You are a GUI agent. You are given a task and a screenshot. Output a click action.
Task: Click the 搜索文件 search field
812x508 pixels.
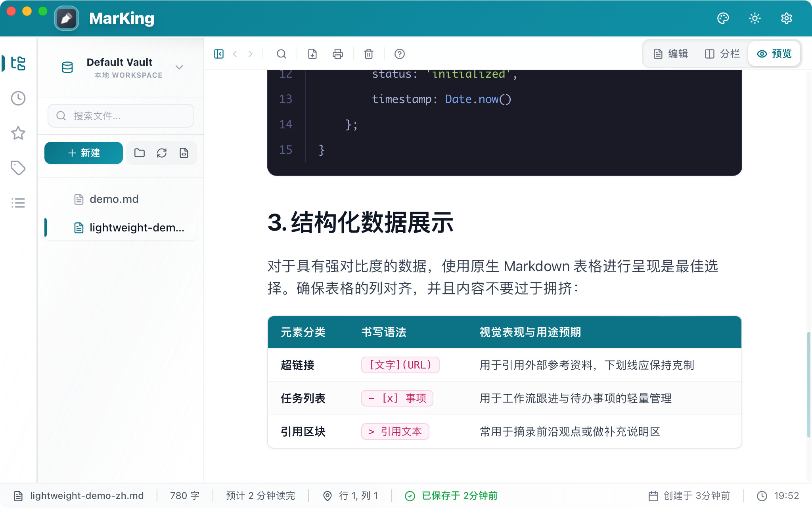121,116
